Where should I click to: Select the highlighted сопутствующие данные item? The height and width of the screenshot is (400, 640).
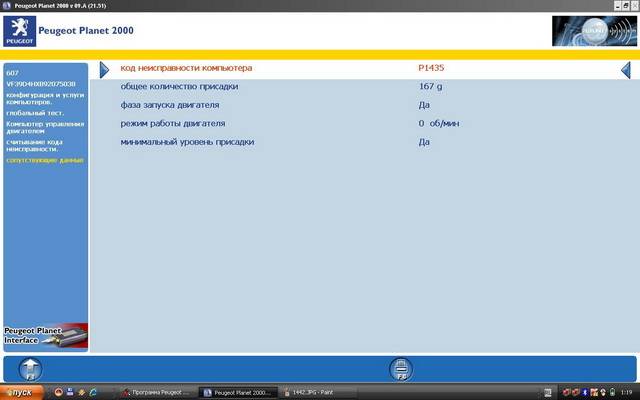[45, 160]
